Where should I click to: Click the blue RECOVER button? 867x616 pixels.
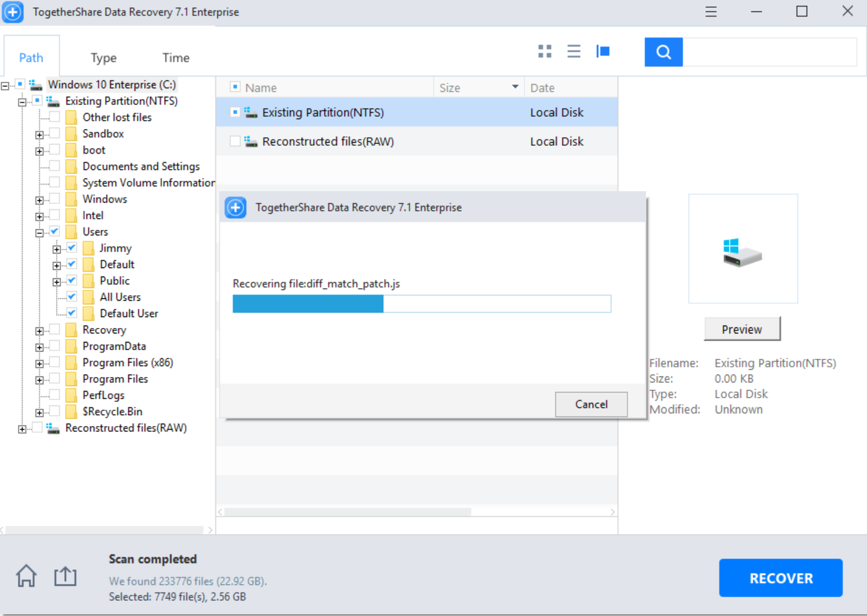click(781, 578)
